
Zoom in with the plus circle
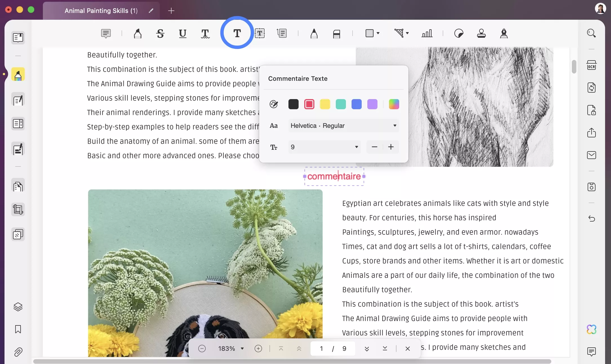pyautogui.click(x=258, y=349)
